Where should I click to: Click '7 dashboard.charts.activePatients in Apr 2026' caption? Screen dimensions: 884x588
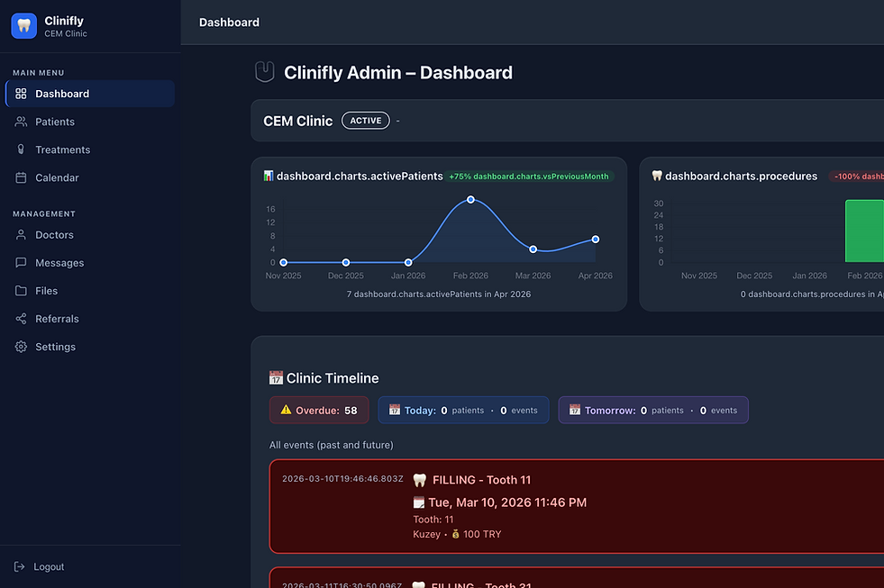tap(439, 294)
